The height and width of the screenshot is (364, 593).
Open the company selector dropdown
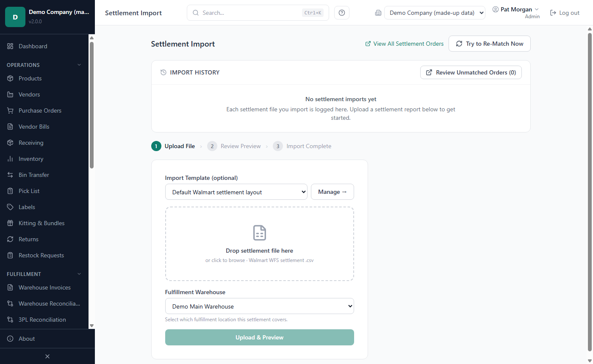click(435, 13)
